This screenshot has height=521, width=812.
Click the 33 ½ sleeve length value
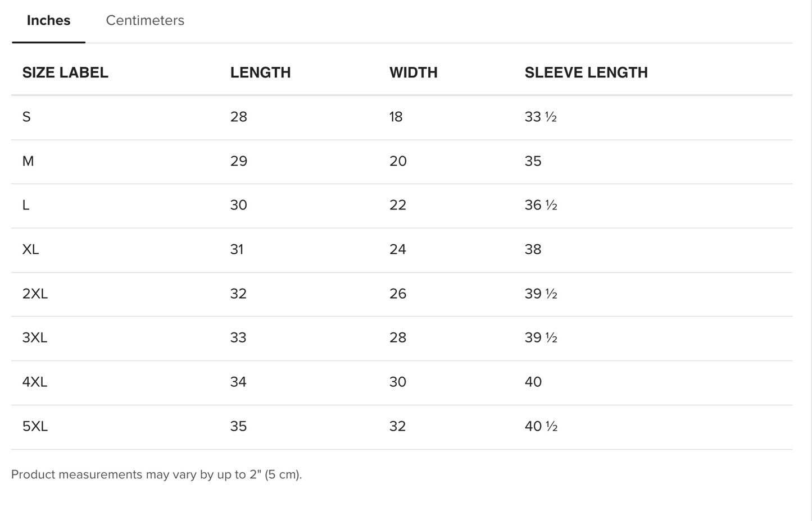[541, 117]
